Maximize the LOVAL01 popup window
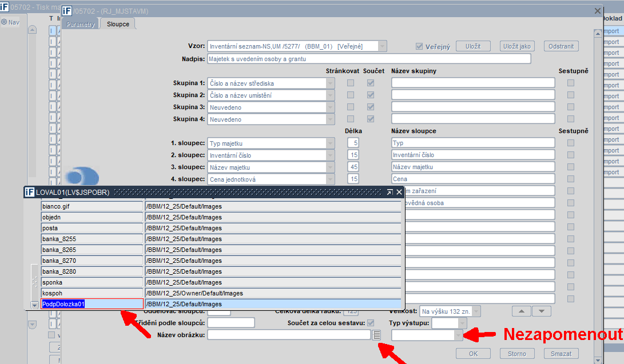624x364 pixels. tap(389, 193)
